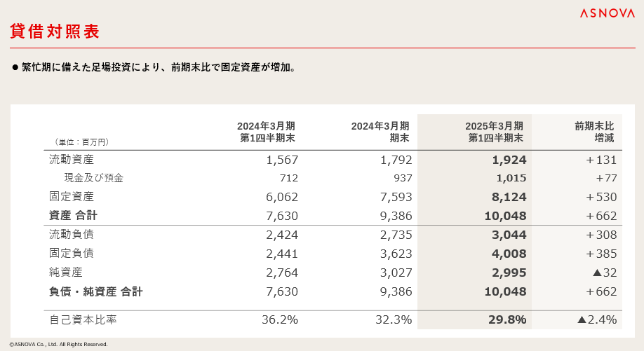Click the bold value 4,008
The image size is (644, 351).
click(x=509, y=254)
